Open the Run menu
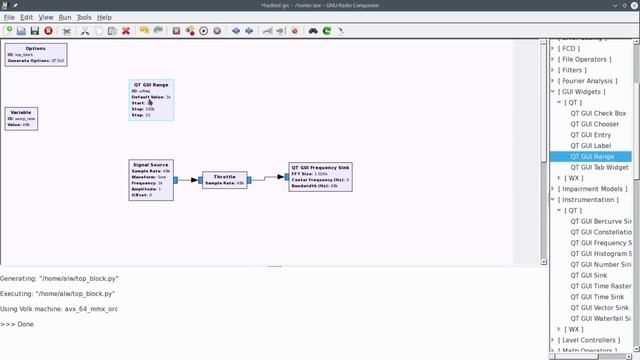640x360 pixels. tap(65, 17)
